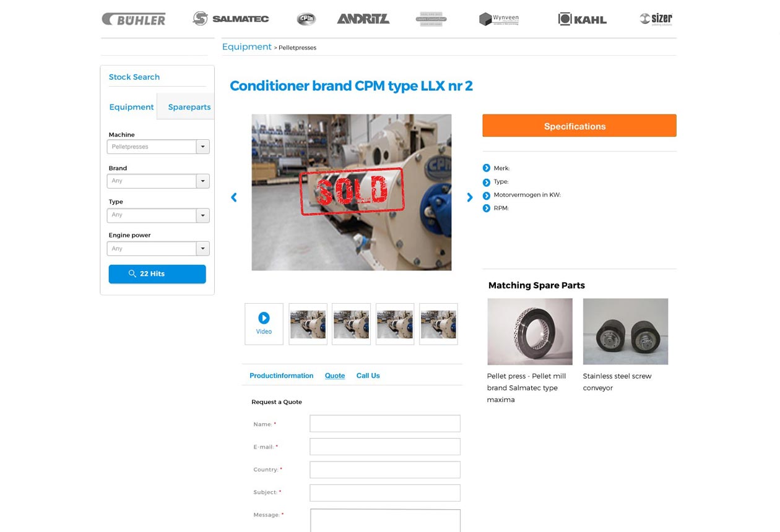The height and width of the screenshot is (532, 780).
Task: Click the "Request a Quote" heading
Action: pyautogui.click(x=277, y=402)
